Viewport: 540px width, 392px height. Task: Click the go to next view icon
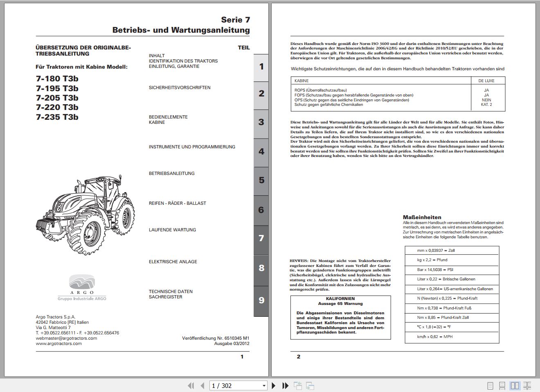310,385
